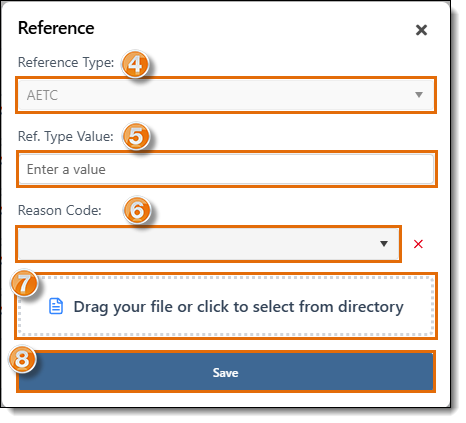
Task: Click the orange step 4 badge
Action: (x=135, y=64)
